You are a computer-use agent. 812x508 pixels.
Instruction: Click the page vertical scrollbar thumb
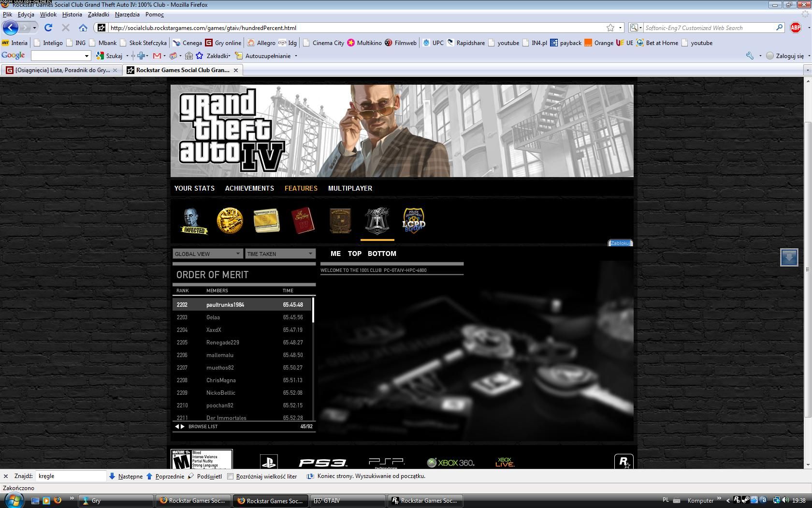click(807, 269)
